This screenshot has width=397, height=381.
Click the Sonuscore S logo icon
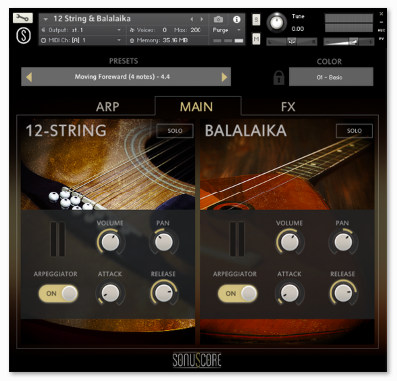point(23,35)
